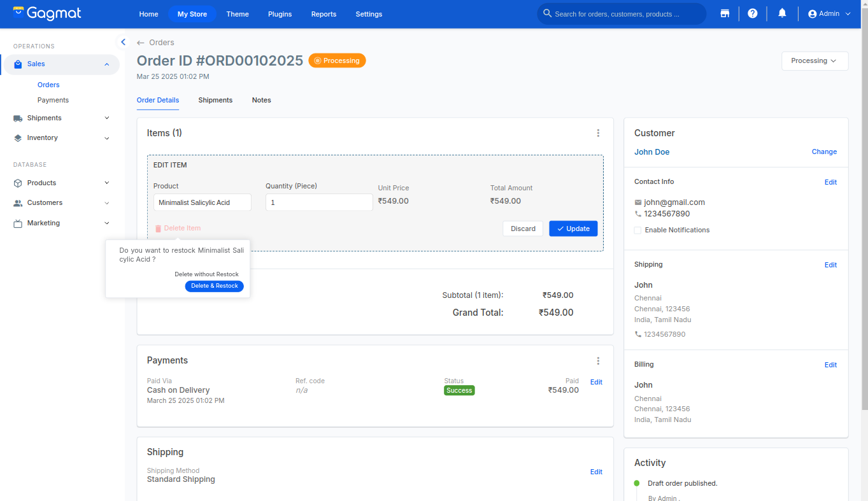The height and width of the screenshot is (501, 868).
Task: Click the phone icon in Shipping address
Action: pos(638,334)
